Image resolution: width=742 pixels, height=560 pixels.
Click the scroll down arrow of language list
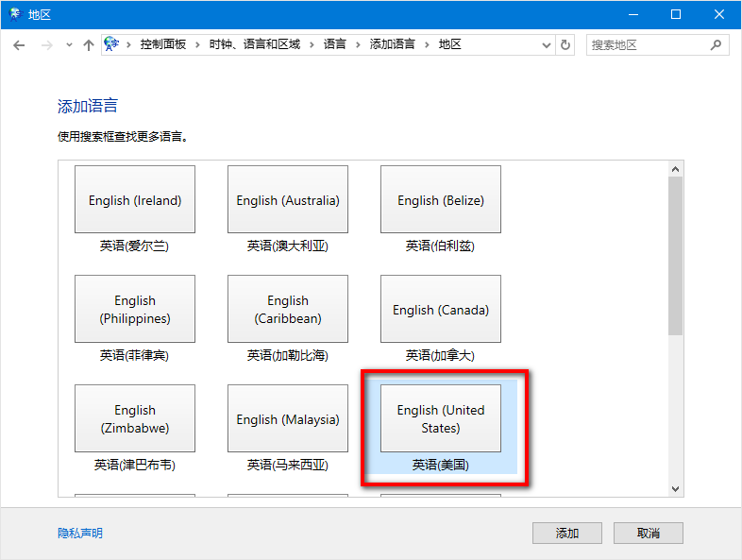coord(675,488)
